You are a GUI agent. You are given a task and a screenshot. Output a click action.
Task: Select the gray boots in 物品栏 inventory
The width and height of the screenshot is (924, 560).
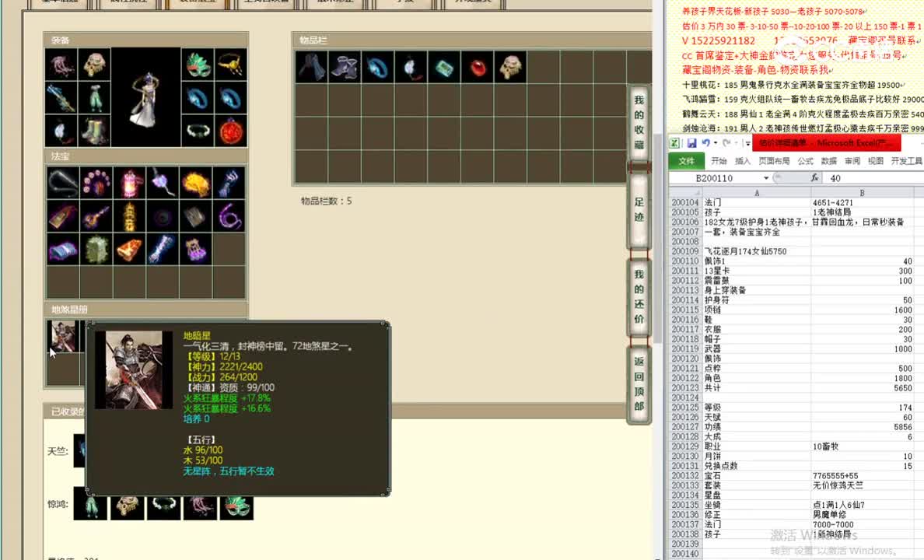click(345, 67)
